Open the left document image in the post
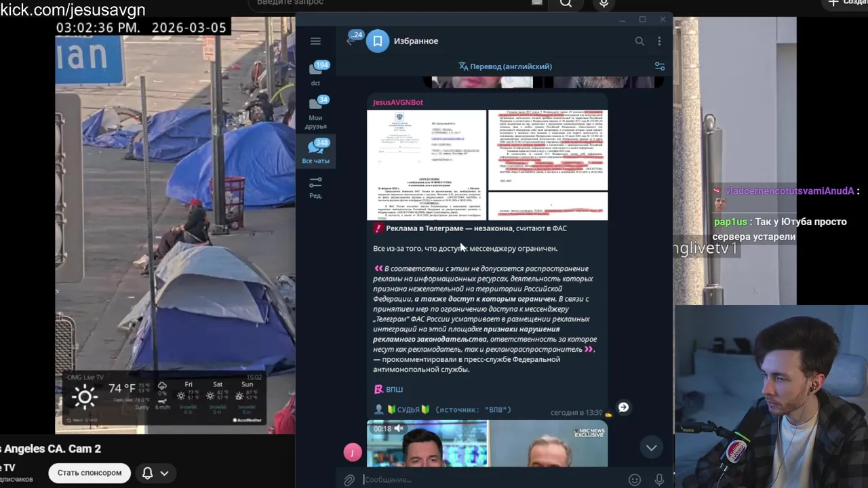The width and height of the screenshot is (868, 488). coord(427,165)
